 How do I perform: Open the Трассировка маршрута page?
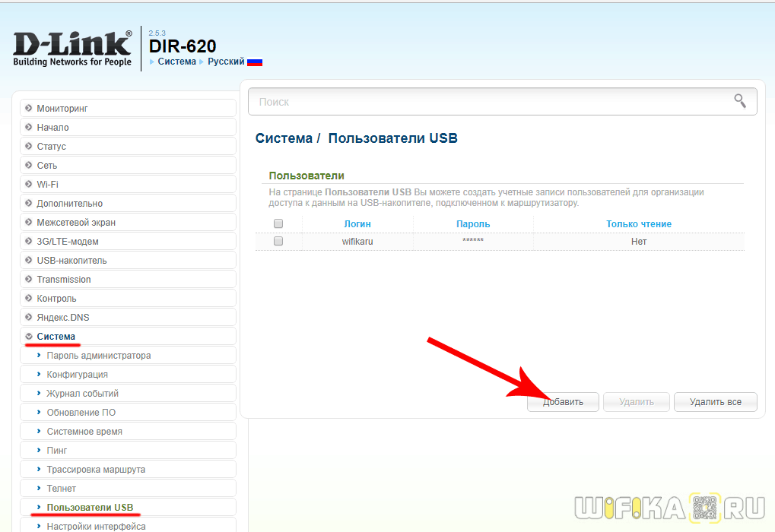point(128,470)
